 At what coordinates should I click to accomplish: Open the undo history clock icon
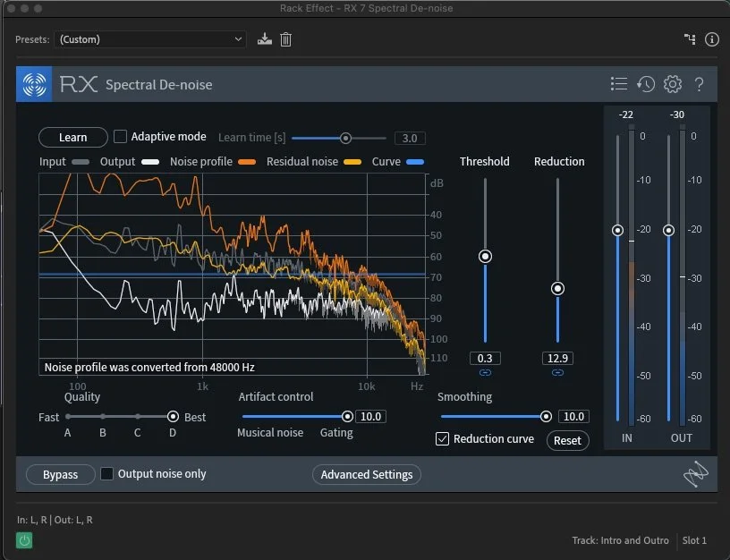[646, 84]
